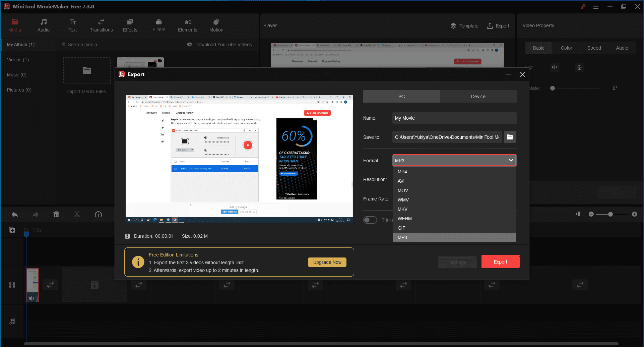Click the vertical flip icon
Screen dimensions: 644x347
tap(579, 67)
